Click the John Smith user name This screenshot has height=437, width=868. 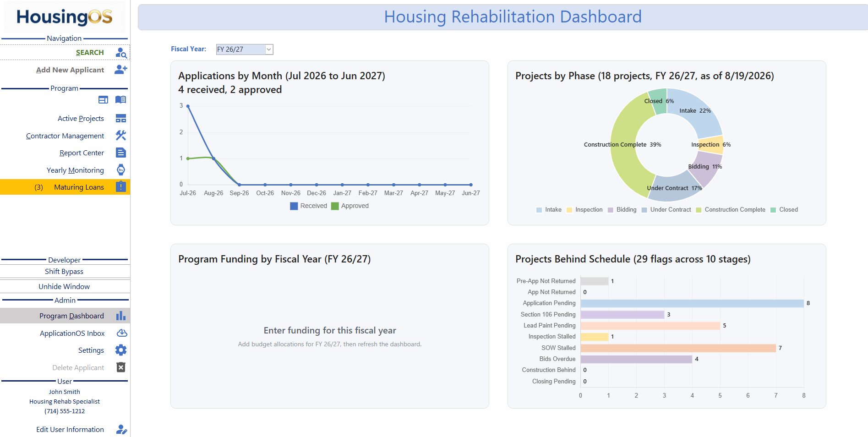65,392
